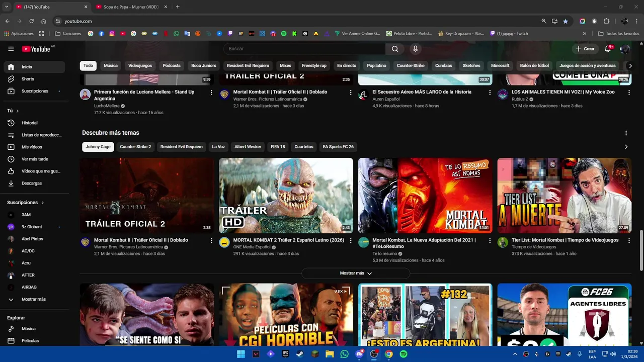The width and height of the screenshot is (644, 362).
Task: Go to Inicio in the sidebar
Action: click(35, 67)
